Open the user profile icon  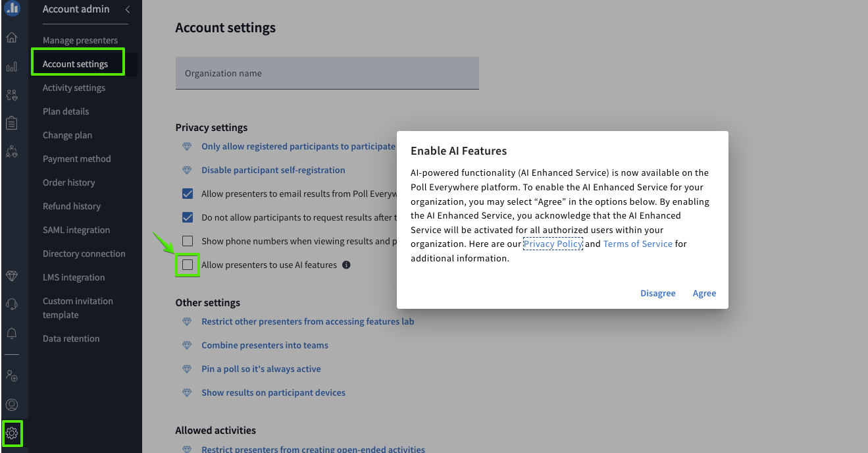tap(12, 405)
